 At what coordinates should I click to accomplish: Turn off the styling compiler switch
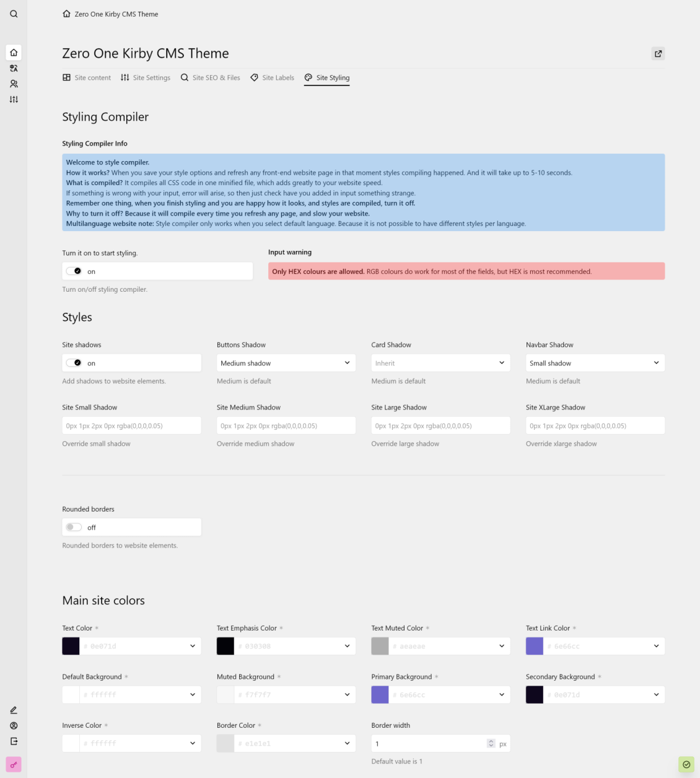click(x=75, y=271)
